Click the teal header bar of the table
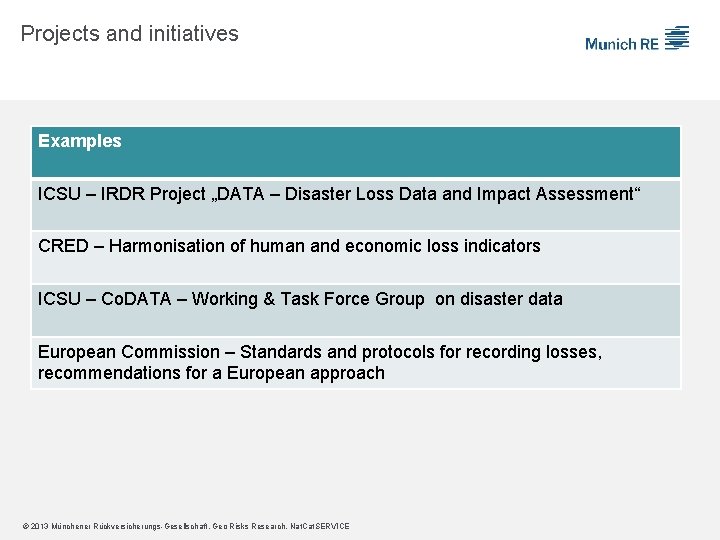This screenshot has height=540, width=720. [x=356, y=152]
